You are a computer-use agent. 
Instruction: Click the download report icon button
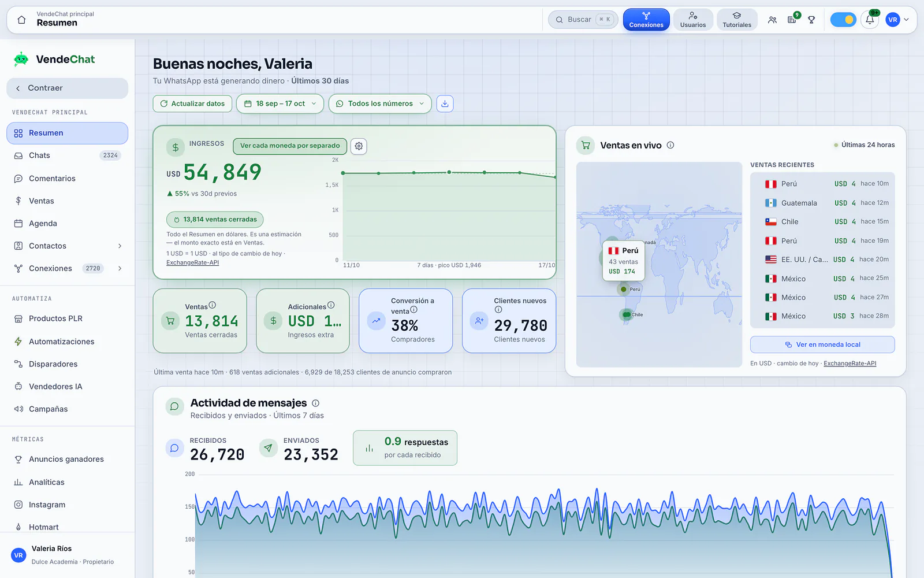(445, 103)
